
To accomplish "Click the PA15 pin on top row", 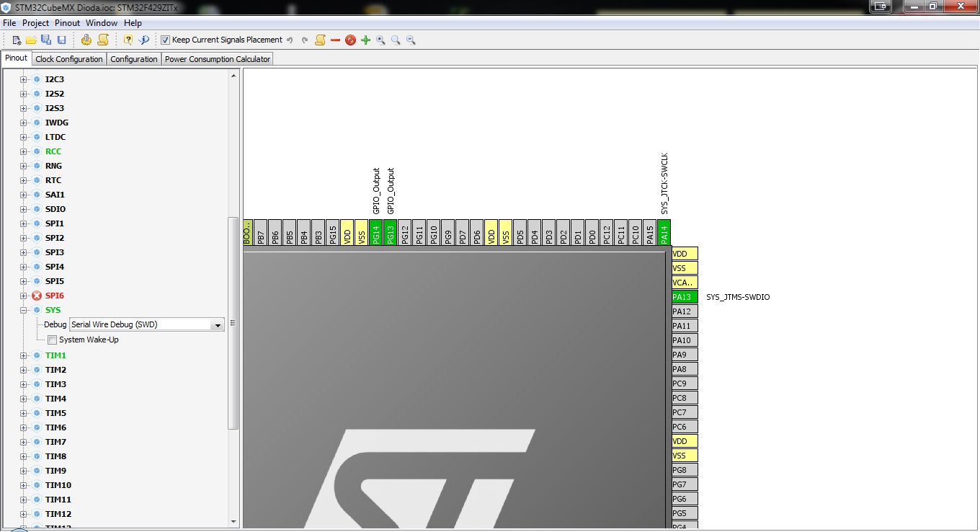I will [x=650, y=232].
